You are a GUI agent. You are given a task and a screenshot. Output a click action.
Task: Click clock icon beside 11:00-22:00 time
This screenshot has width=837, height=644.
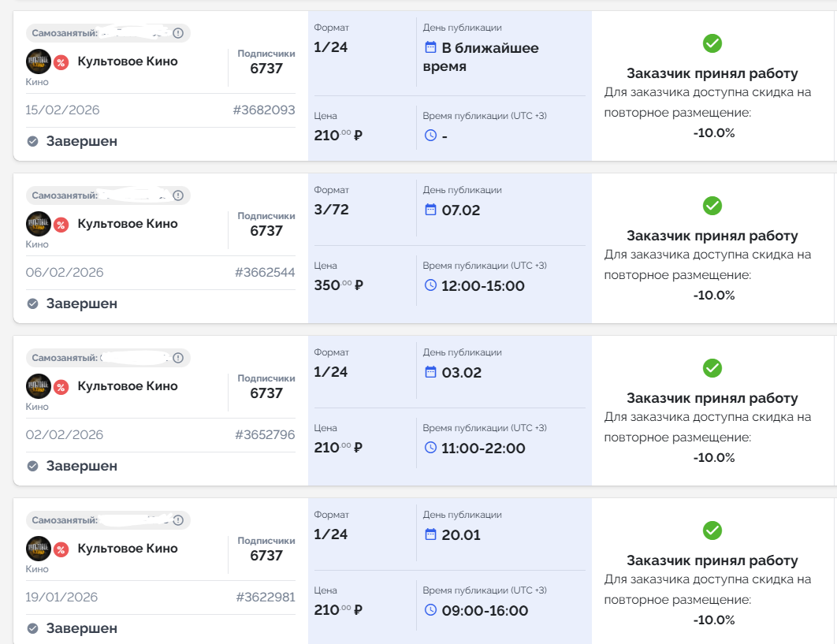pos(430,448)
